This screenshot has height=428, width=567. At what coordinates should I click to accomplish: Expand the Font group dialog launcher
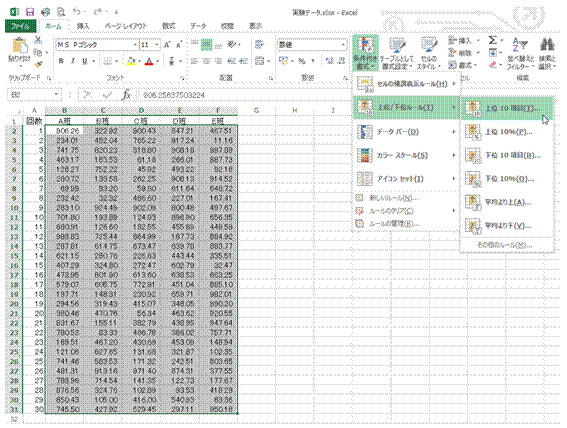(x=182, y=78)
